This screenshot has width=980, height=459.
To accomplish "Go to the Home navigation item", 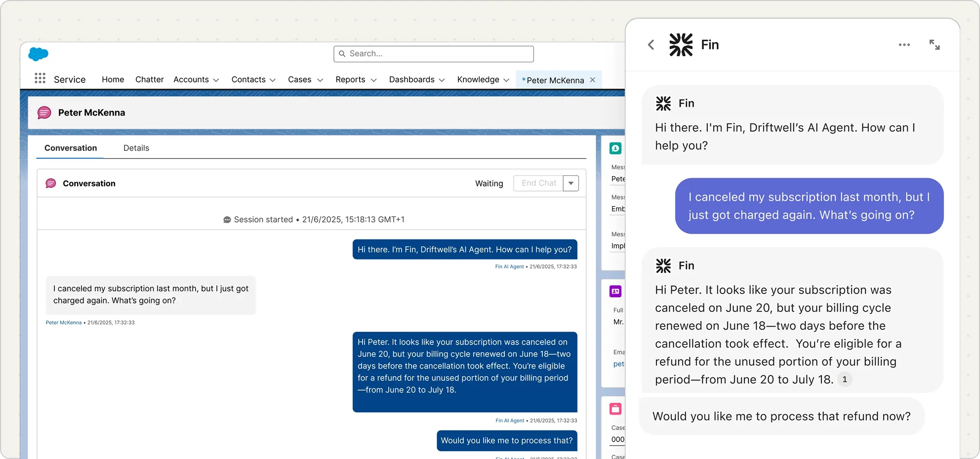I will click(x=113, y=79).
